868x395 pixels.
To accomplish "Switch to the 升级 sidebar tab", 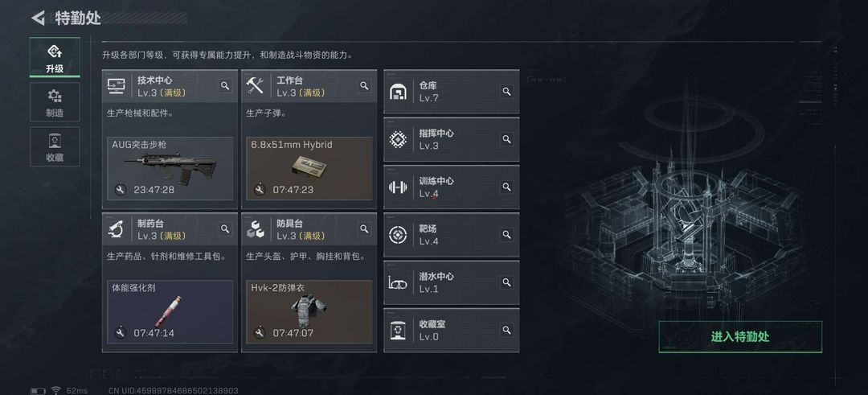I will tap(55, 58).
